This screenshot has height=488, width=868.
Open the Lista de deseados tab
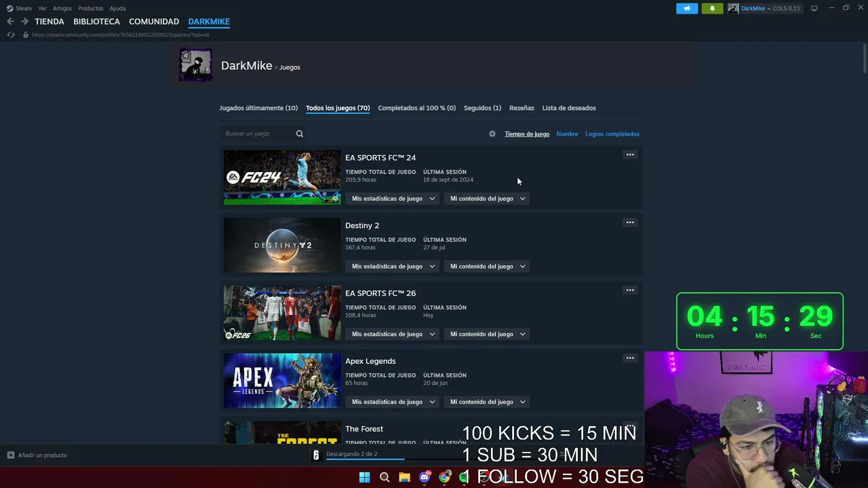pos(569,108)
